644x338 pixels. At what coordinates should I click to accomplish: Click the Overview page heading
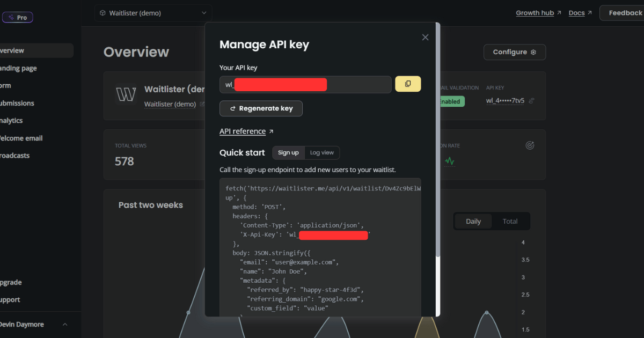(x=136, y=52)
